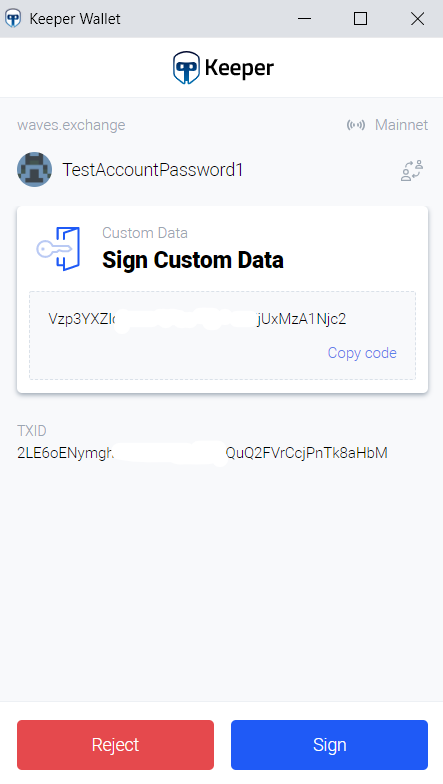The height and width of the screenshot is (784, 443).
Task: Select the Mainnet network label
Action: (402, 125)
